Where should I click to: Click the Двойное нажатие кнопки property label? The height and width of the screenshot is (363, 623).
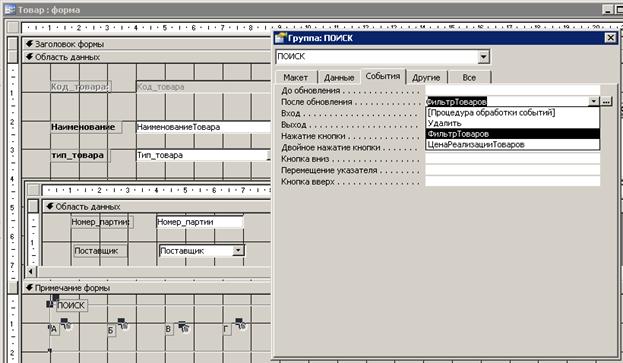pos(331,147)
